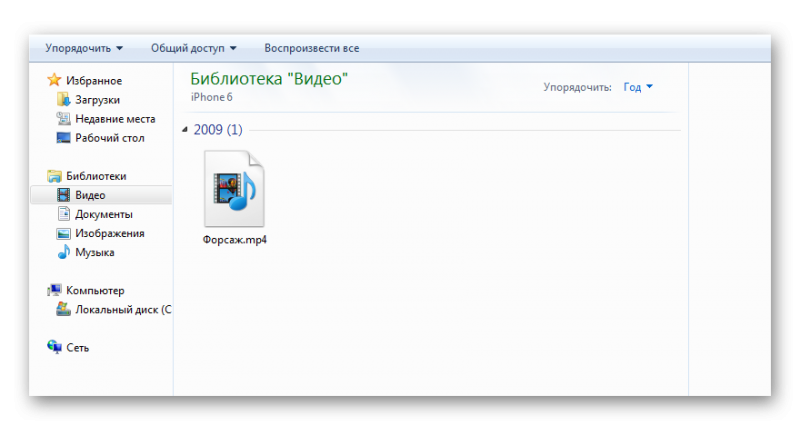This screenshot has width=800, height=425.
Task: Select the Библиотеки icon in the navigation pane
Action: [54, 176]
